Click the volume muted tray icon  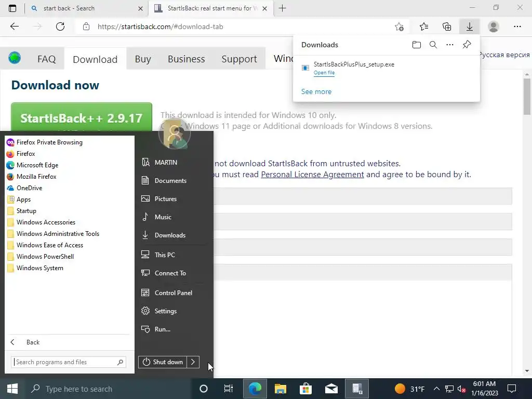click(x=461, y=389)
